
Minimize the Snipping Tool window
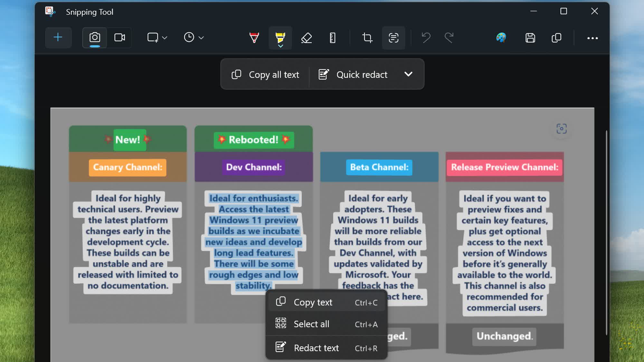(x=534, y=12)
